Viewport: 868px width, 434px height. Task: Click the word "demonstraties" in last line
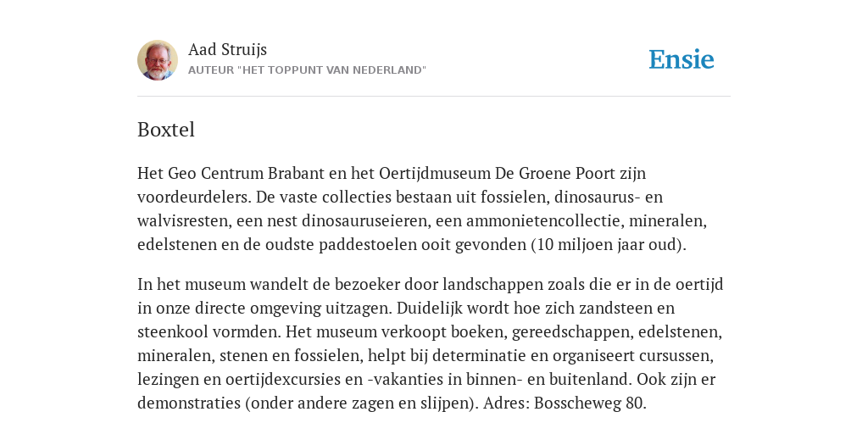(x=188, y=403)
